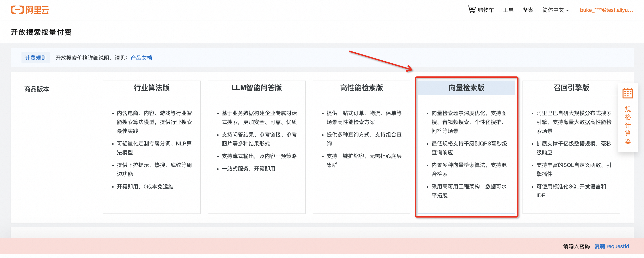Click the Aliyun logo icon
The width and height of the screenshot is (644, 258).
(x=17, y=10)
